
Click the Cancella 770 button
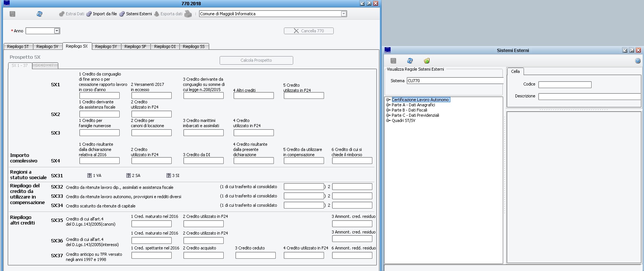(x=308, y=31)
